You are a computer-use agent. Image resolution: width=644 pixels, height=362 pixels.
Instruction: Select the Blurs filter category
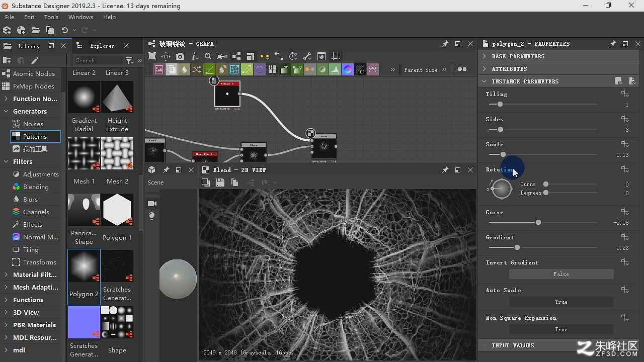tap(30, 199)
